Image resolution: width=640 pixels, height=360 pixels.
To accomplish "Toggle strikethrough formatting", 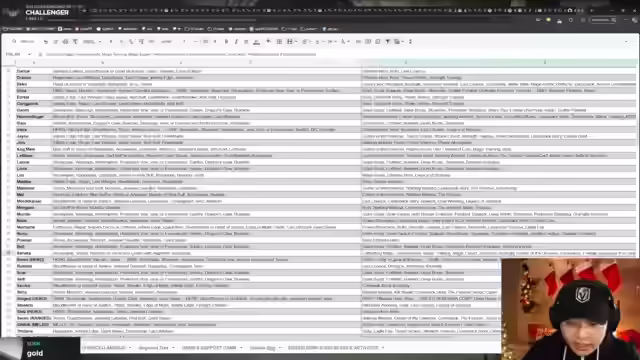I will [x=246, y=42].
